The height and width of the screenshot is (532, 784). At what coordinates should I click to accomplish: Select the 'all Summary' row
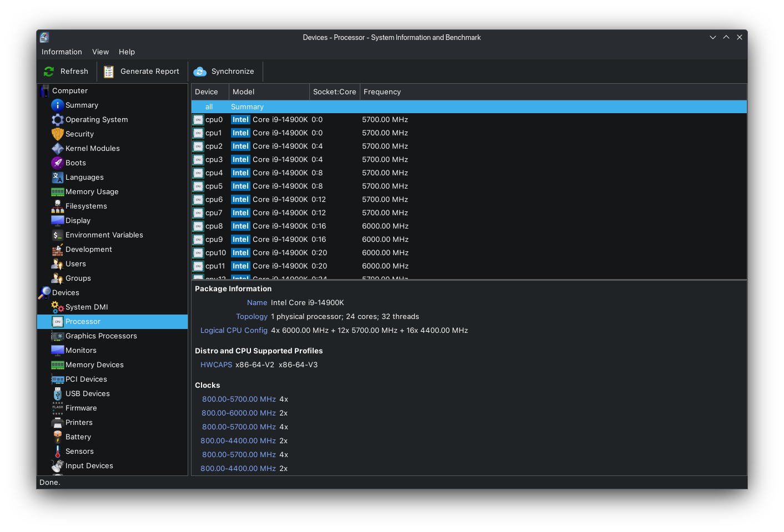[469, 107]
